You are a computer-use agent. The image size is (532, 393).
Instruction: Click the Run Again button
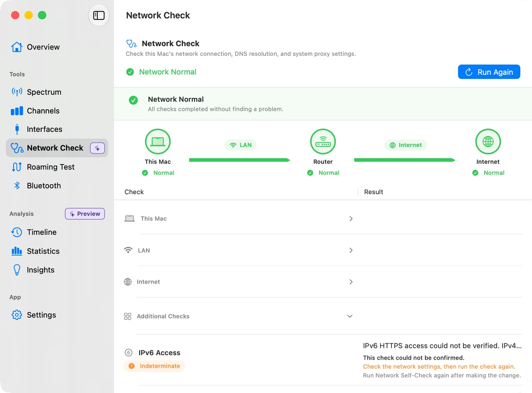pos(489,72)
